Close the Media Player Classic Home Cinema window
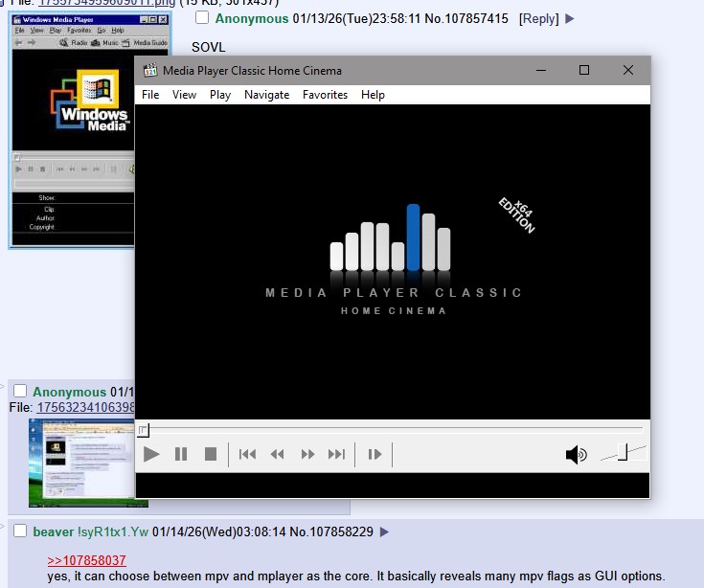Image resolution: width=704 pixels, height=588 pixels. [x=628, y=70]
